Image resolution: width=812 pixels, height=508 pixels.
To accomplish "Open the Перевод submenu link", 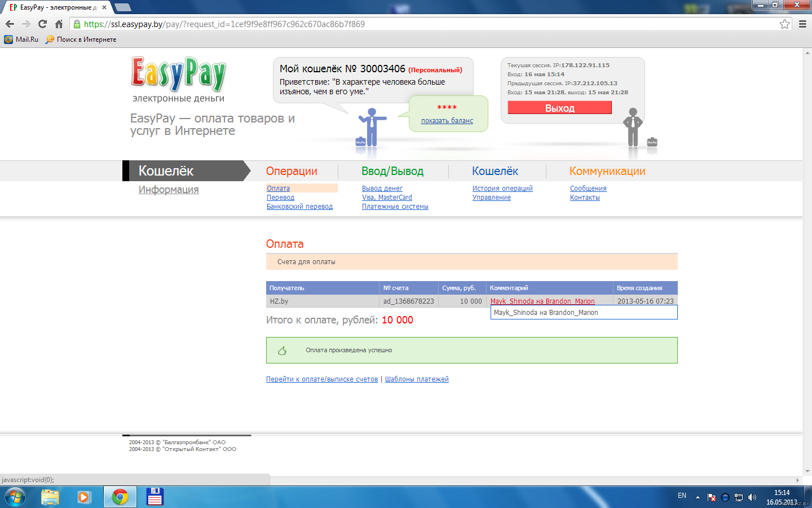I will [x=280, y=198].
